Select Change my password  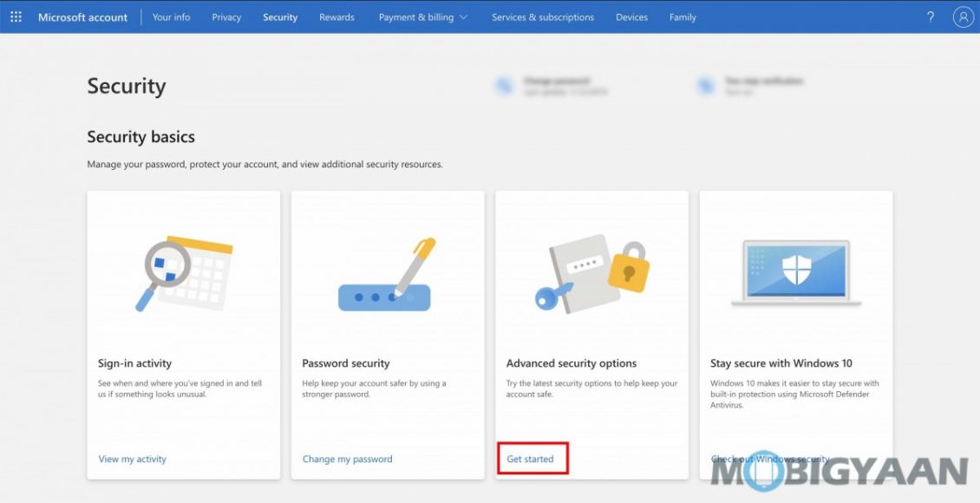[347, 459]
